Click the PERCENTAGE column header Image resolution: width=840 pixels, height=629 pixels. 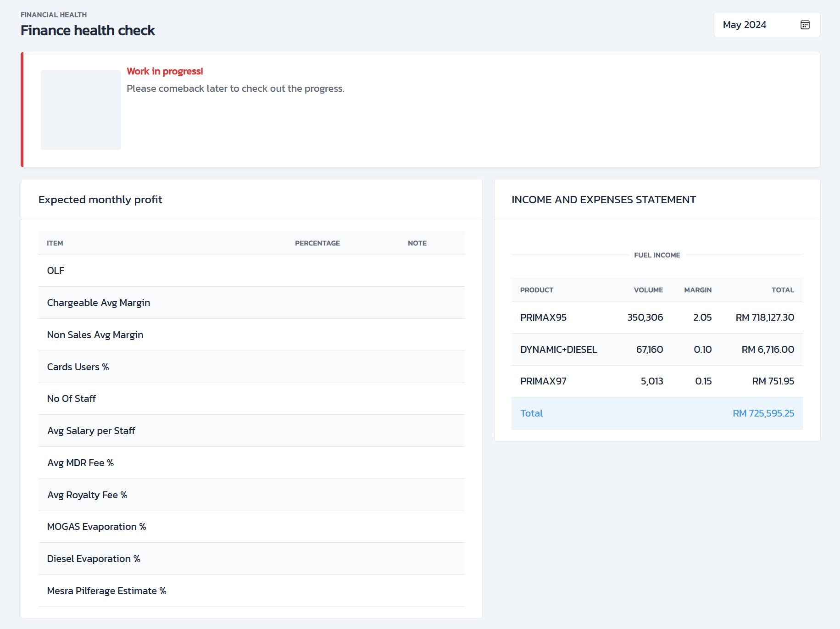[x=317, y=243]
